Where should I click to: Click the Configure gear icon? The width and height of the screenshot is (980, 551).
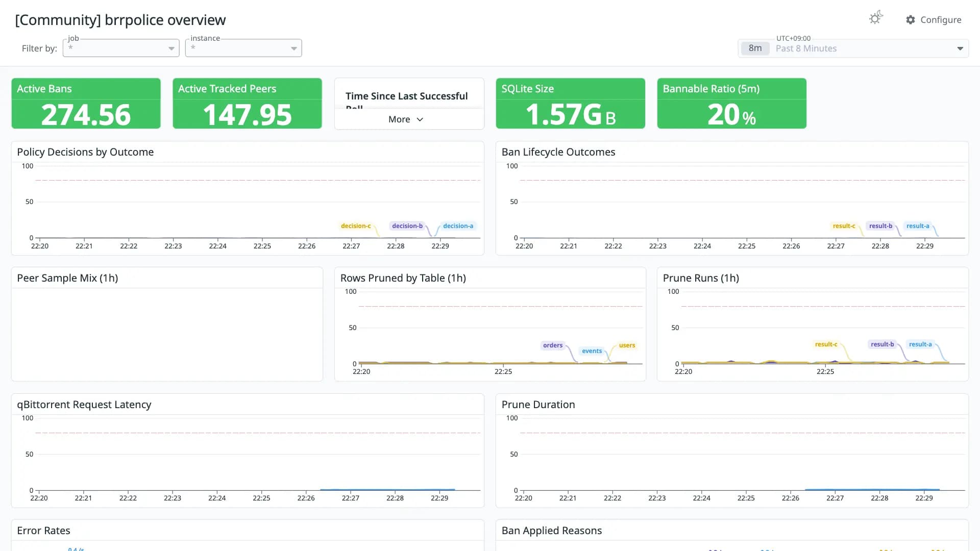tap(911, 20)
